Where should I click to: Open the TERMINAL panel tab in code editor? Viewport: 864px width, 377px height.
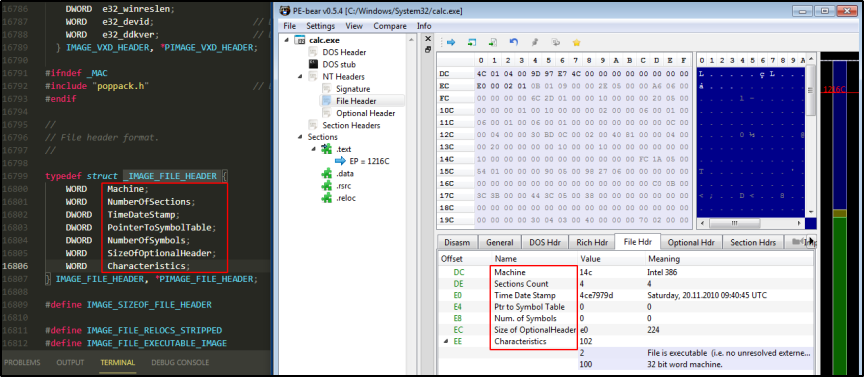point(117,362)
